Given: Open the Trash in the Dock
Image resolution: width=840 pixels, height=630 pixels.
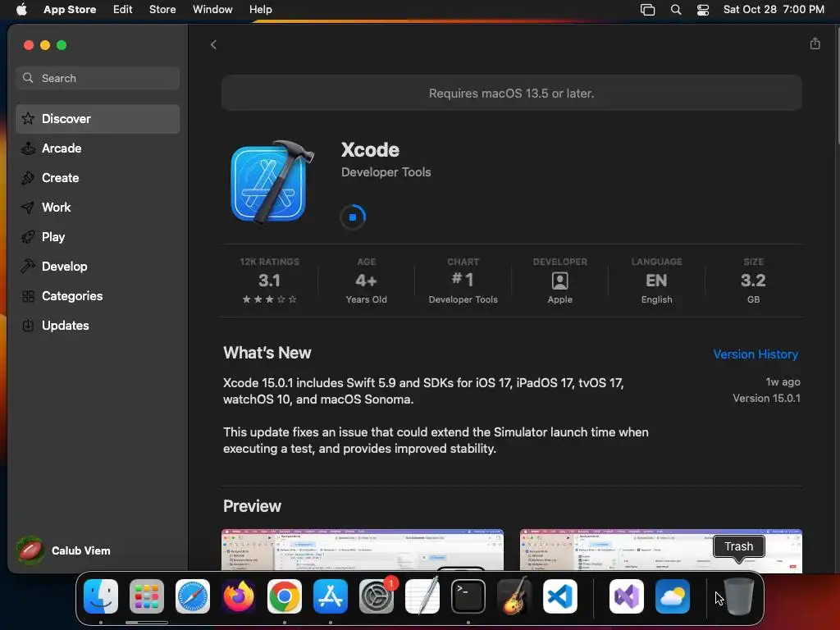Looking at the screenshot, I should tap(739, 596).
